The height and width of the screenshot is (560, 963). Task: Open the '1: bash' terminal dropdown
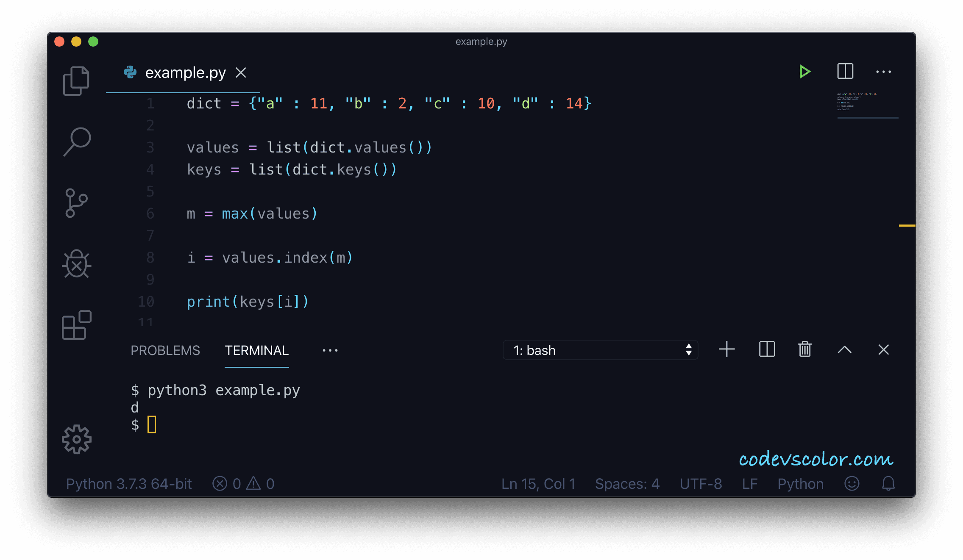pos(600,350)
